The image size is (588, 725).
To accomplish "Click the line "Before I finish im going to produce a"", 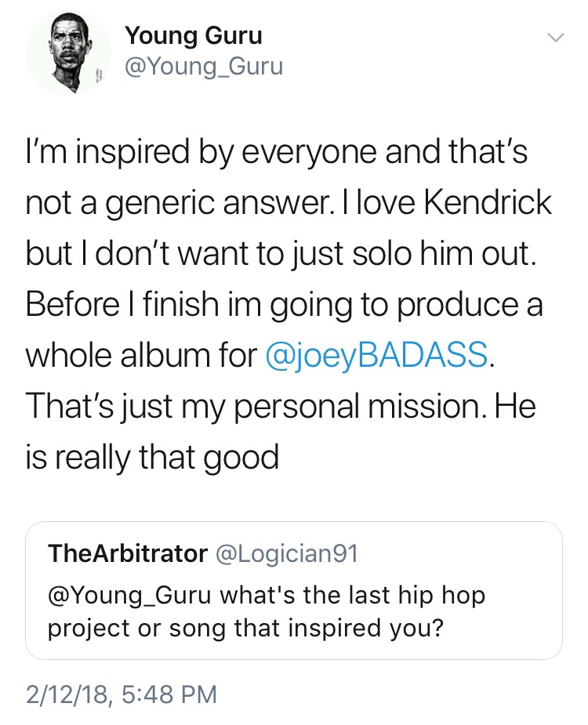I will point(285,305).
